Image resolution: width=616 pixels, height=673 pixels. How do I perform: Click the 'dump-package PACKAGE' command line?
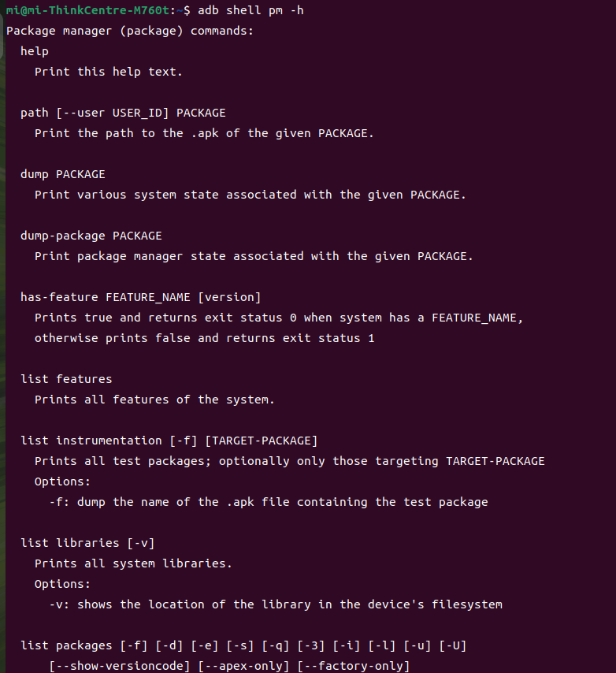91,236
